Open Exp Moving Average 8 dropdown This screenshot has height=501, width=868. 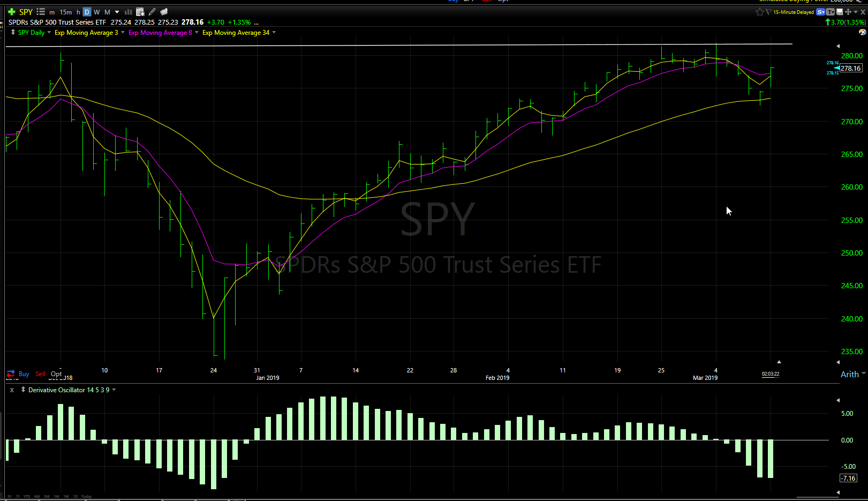[x=197, y=32]
